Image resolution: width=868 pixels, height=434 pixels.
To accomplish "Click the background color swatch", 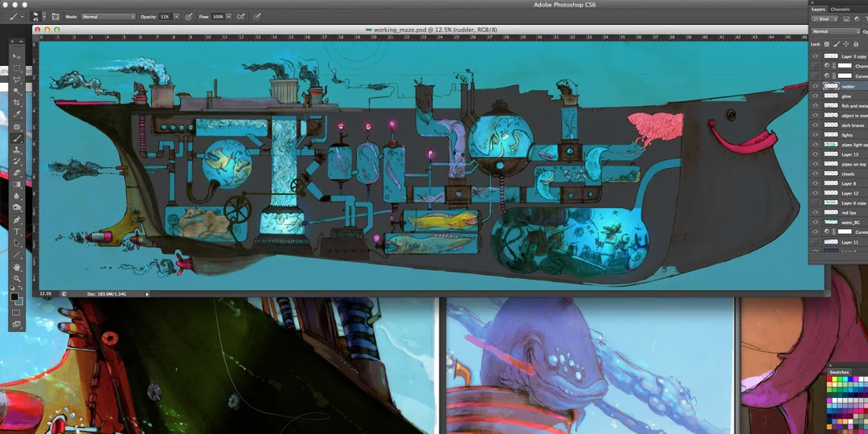I will 18,301.
